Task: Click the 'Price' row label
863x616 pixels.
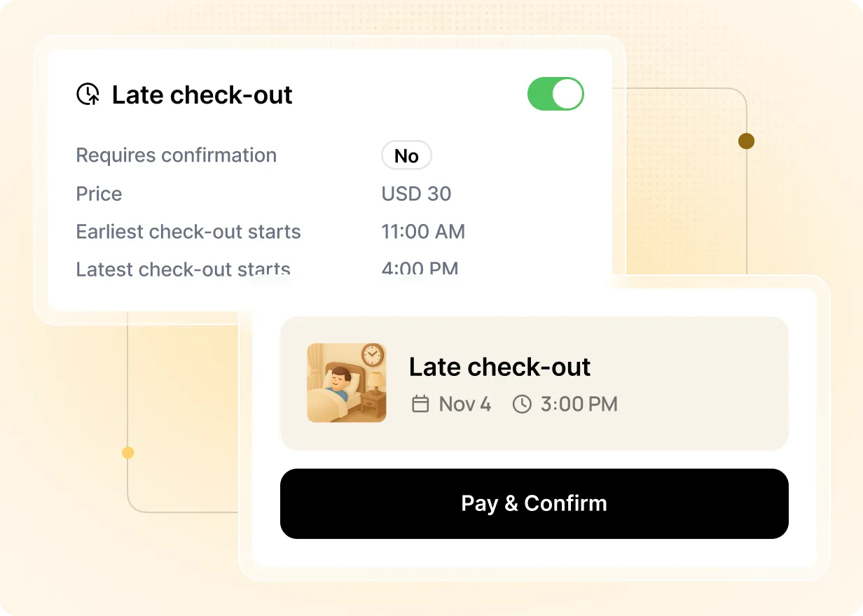Action: click(x=99, y=194)
